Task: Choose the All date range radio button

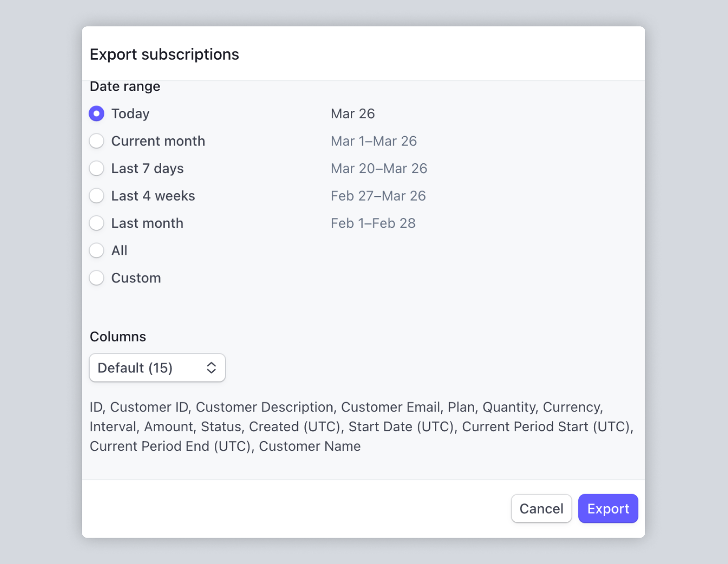Action: (96, 251)
